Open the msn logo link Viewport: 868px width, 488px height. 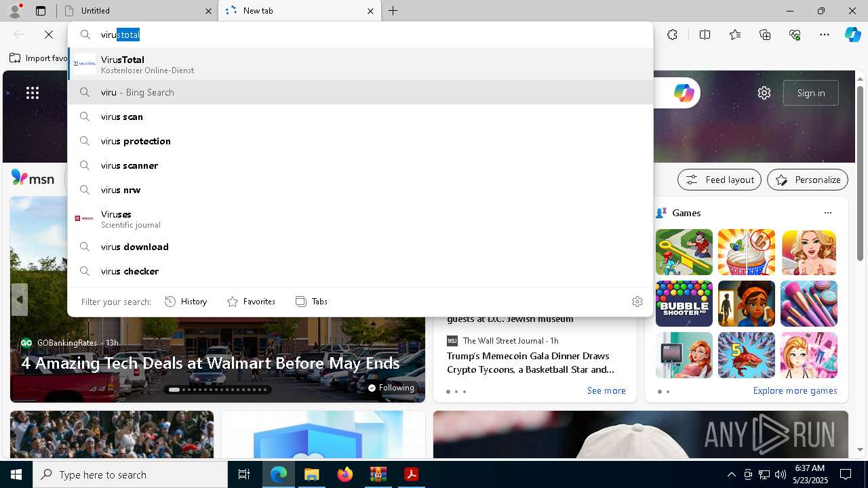point(33,178)
